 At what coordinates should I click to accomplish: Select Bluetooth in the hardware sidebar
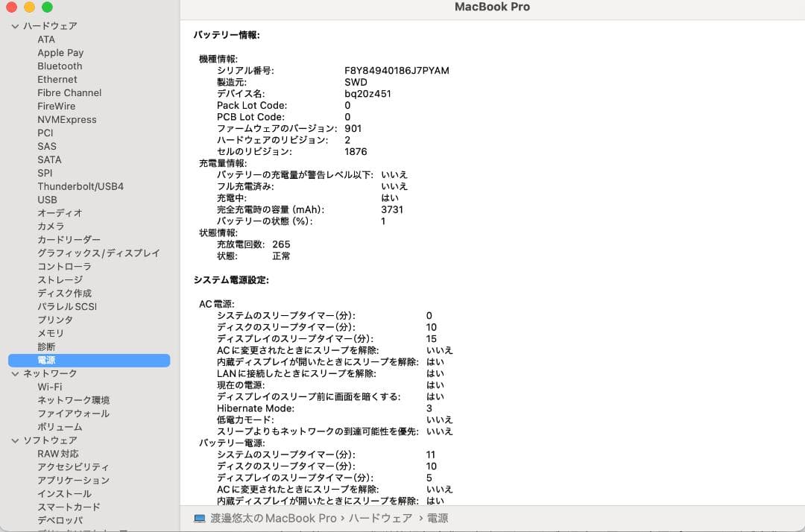[x=60, y=66]
